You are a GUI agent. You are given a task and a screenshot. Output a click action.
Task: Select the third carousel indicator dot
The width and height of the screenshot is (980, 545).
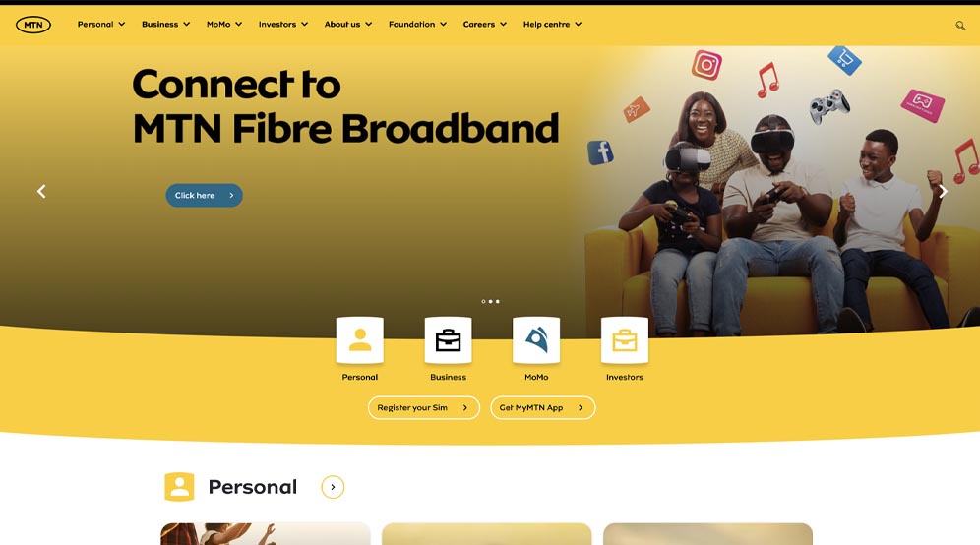click(x=498, y=301)
